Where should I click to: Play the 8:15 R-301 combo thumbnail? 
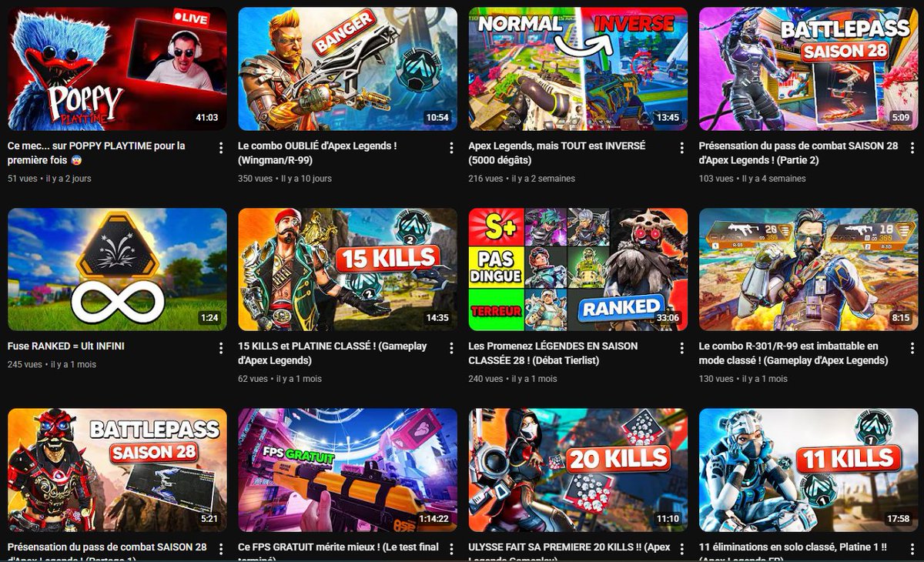(808, 269)
